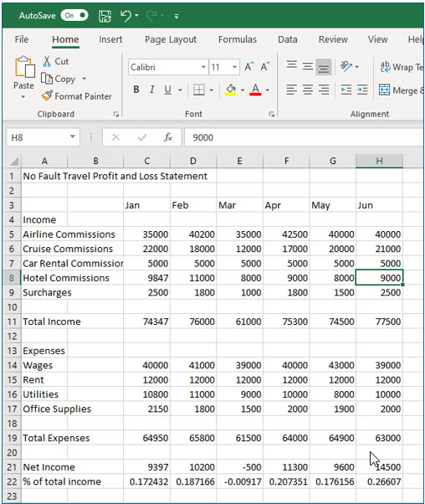Open the Page Layout tab

171,39
